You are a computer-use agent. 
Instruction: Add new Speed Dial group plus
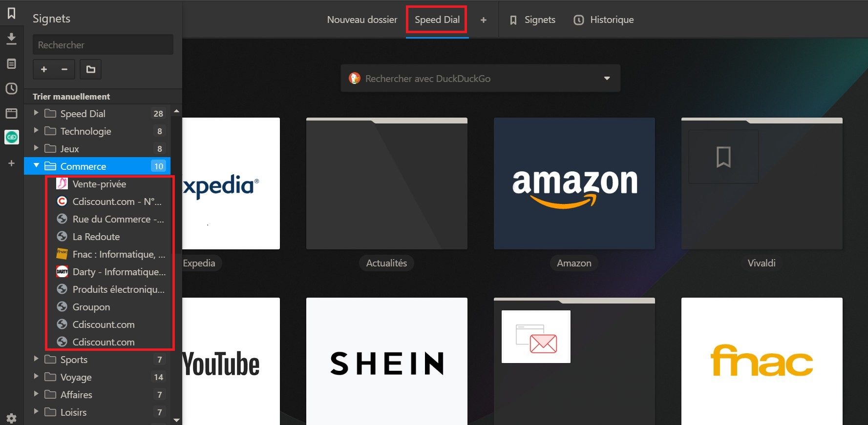click(483, 20)
